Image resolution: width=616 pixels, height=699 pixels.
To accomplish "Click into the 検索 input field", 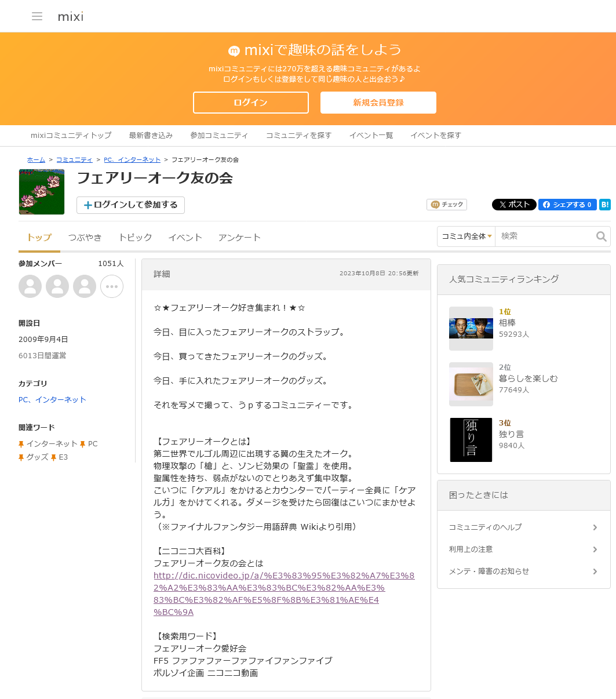I will pos(545,236).
